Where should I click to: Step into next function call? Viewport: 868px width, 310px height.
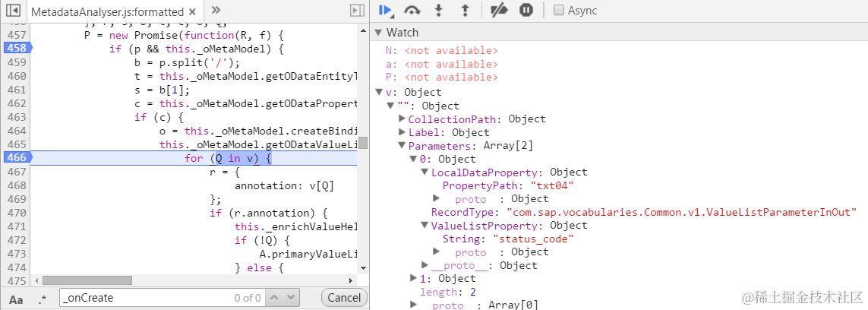pyautogui.click(x=438, y=10)
